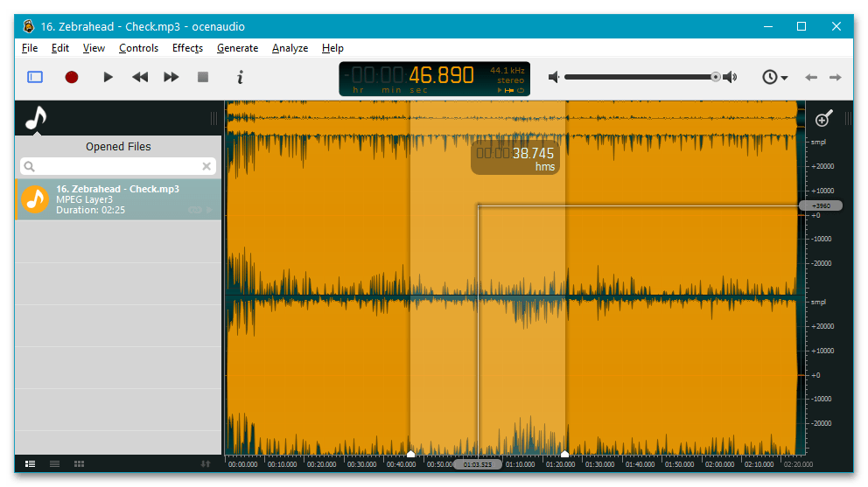Click the 00:00:38.745 hms selection duration popup

click(515, 158)
